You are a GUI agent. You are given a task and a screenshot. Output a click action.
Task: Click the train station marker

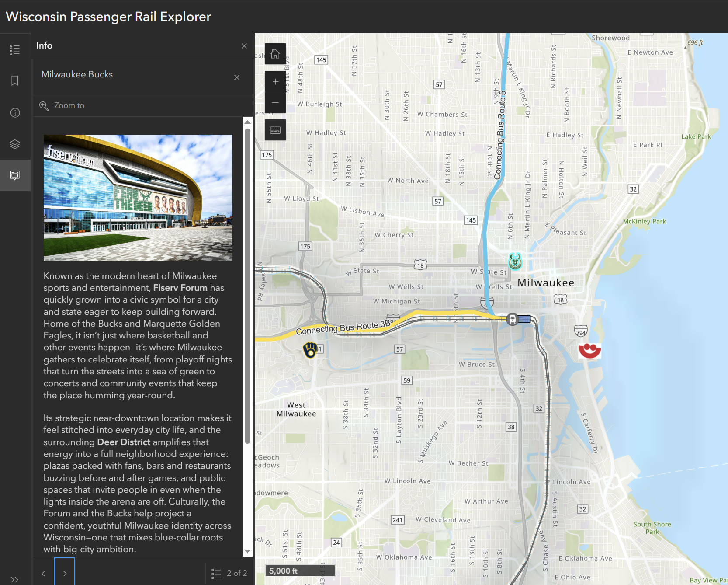tap(512, 319)
